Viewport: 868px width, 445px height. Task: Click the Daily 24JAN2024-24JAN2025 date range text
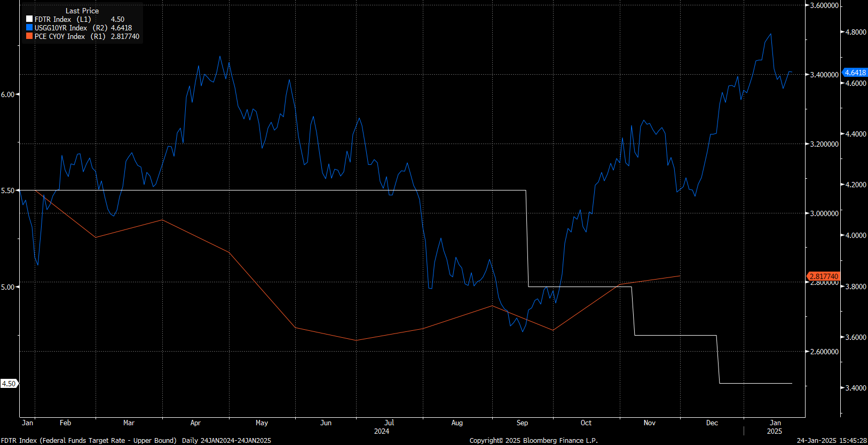[x=226, y=440]
